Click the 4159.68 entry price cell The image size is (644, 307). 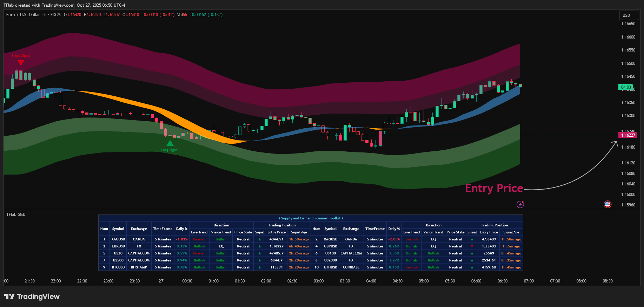489,267
